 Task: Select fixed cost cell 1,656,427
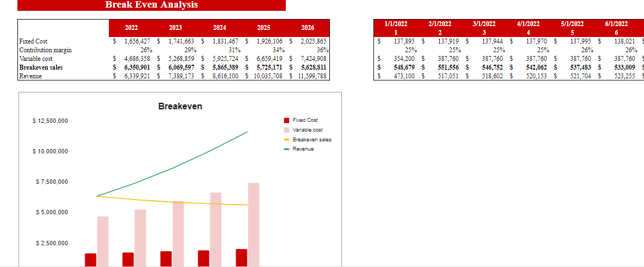[131, 41]
